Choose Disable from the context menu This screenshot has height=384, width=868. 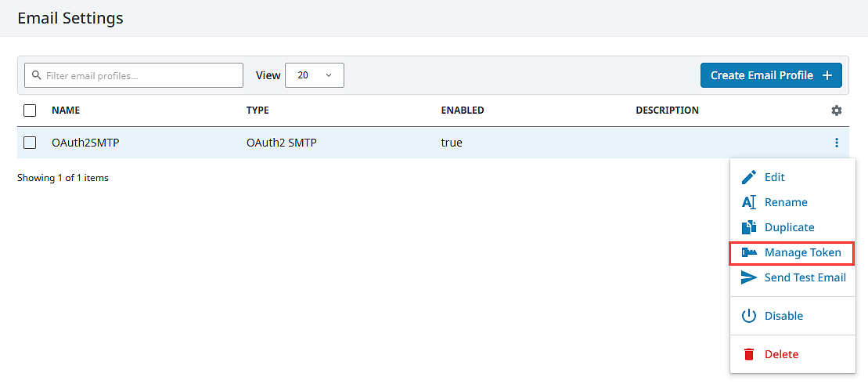pos(792,316)
